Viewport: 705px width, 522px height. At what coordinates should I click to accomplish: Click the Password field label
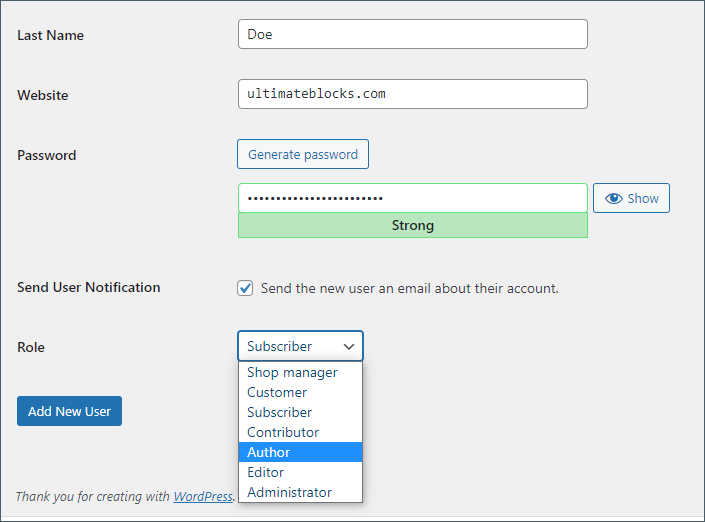tap(47, 155)
